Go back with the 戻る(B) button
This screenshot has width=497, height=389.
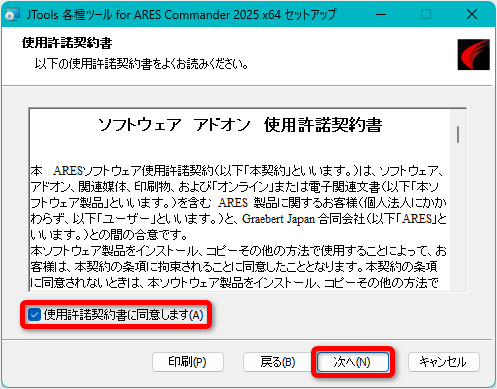[278, 362]
